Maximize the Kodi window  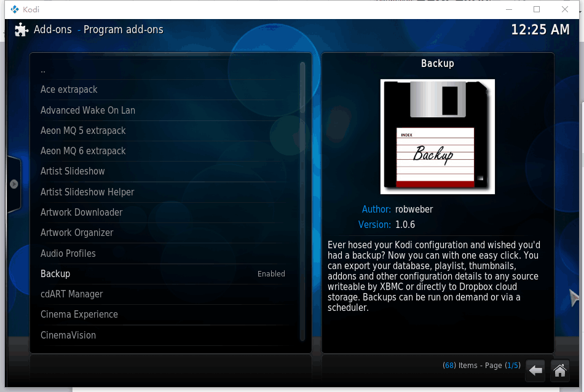(x=537, y=9)
